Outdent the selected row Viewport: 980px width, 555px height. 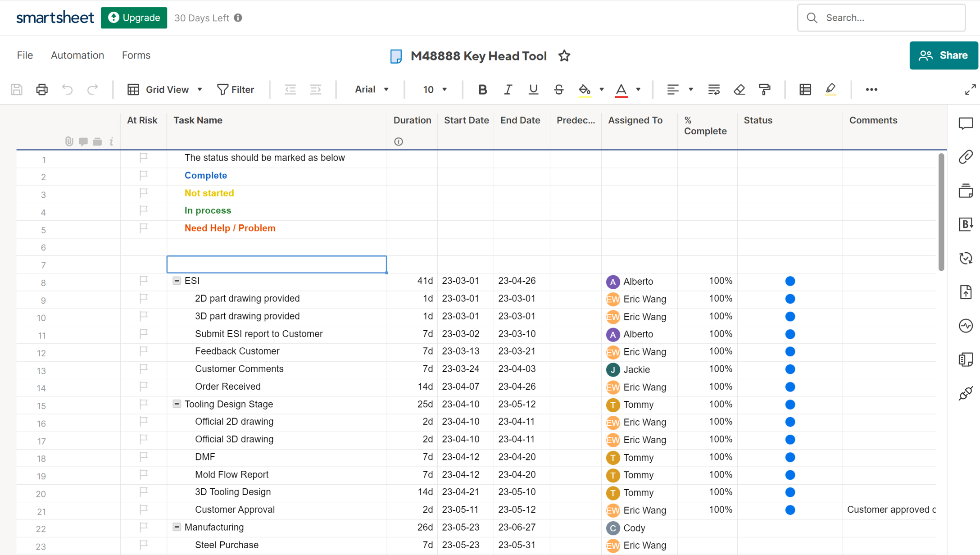coord(290,90)
